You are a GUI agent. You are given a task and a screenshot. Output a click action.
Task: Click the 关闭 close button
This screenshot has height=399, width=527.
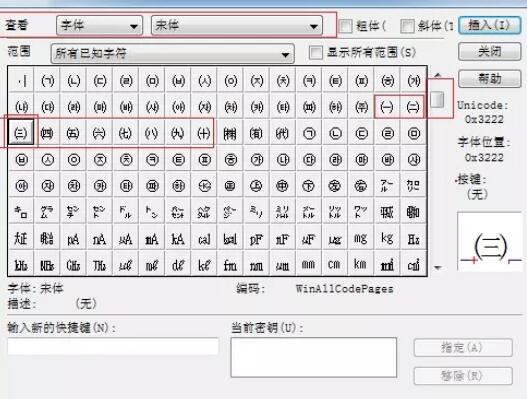490,52
